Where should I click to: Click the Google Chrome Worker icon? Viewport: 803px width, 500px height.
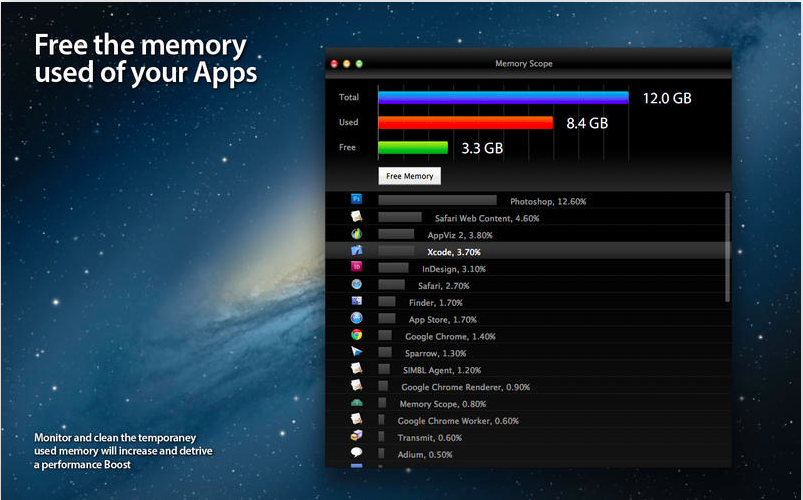pos(356,419)
